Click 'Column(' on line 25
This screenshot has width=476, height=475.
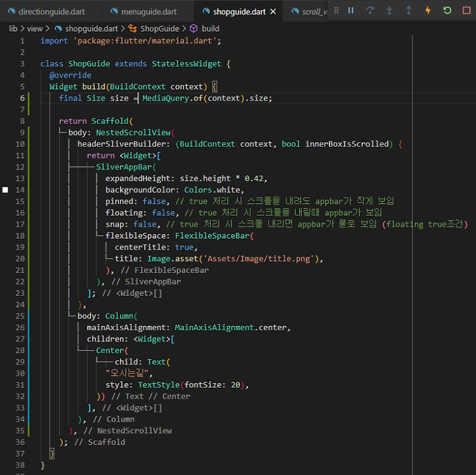coord(121,316)
